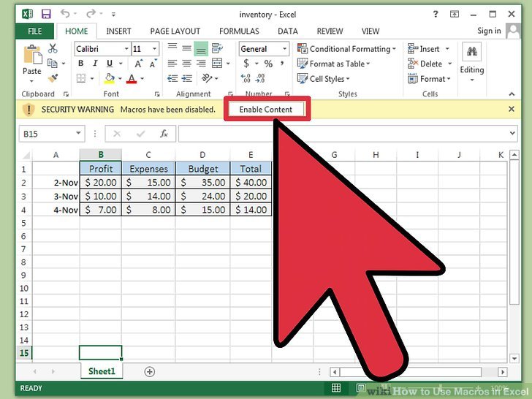
Task: Center text horizontally
Action: click(186, 64)
